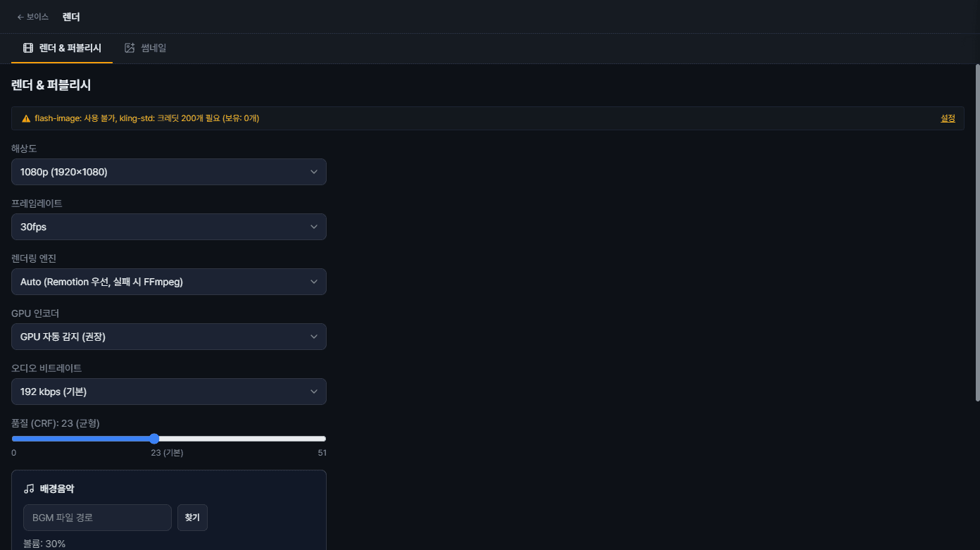This screenshot has height=550, width=980.
Task: Click the 볼륨: 30% label
Action: coord(44,544)
